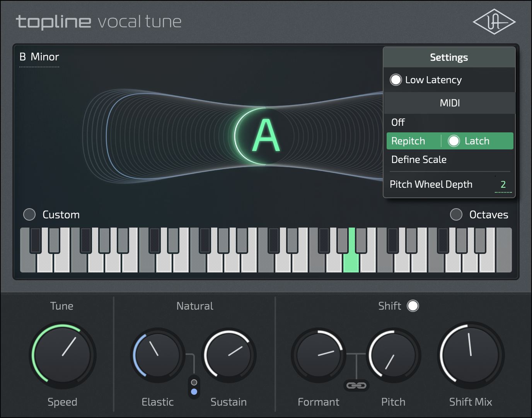Image resolution: width=532 pixels, height=418 pixels.
Task: Click the Formant label text
Action: [x=319, y=402]
